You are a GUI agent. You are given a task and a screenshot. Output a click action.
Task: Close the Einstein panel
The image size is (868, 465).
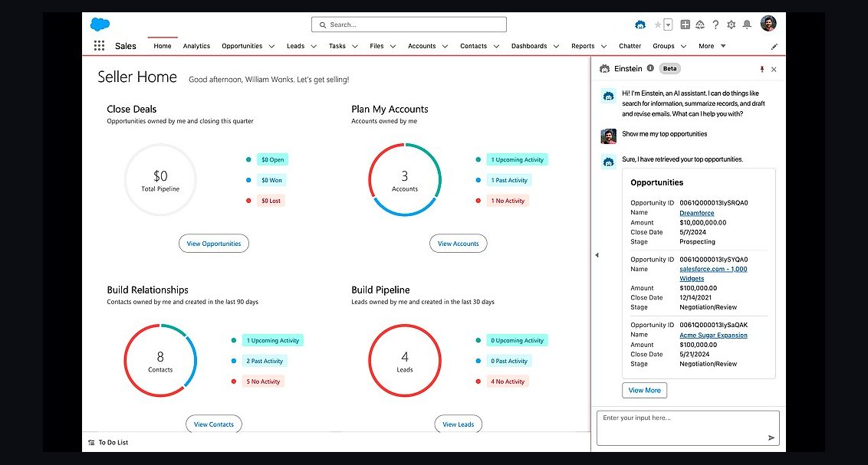[x=774, y=69]
